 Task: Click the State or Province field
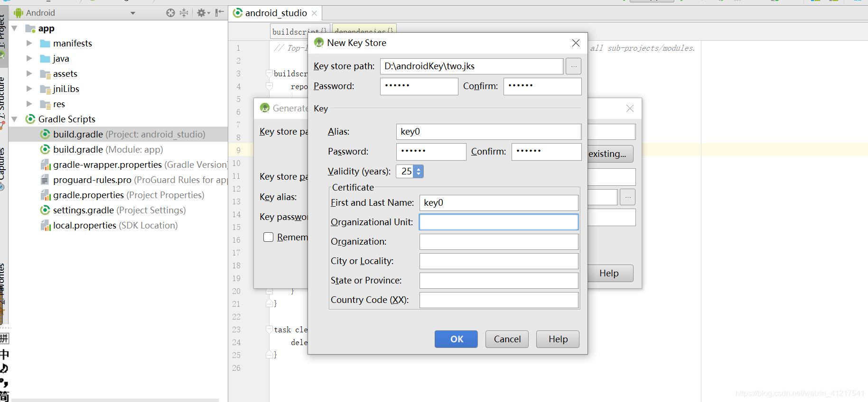(x=499, y=281)
